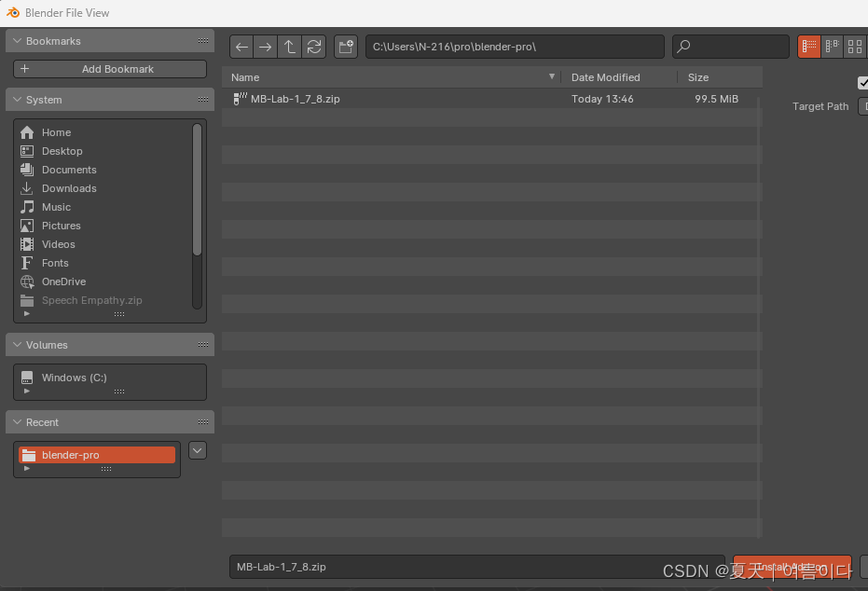Select blender-pro recent folder

[x=97, y=455]
